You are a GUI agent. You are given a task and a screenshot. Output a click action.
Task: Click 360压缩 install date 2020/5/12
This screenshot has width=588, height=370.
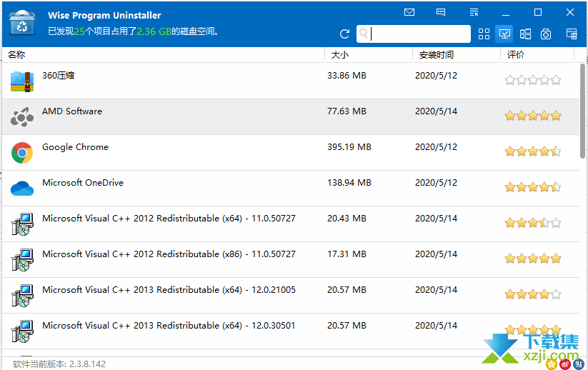coord(436,75)
